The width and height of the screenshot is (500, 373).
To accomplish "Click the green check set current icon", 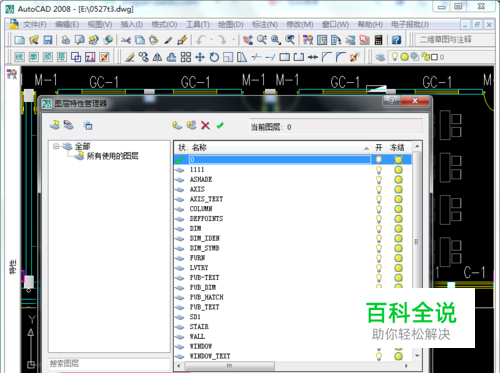I will [x=220, y=126].
